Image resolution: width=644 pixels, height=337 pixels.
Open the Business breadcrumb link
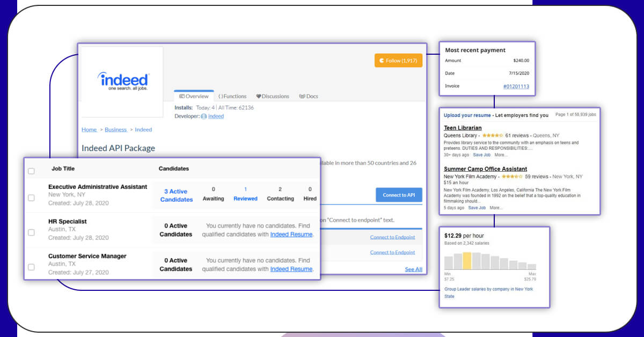pyautogui.click(x=115, y=129)
